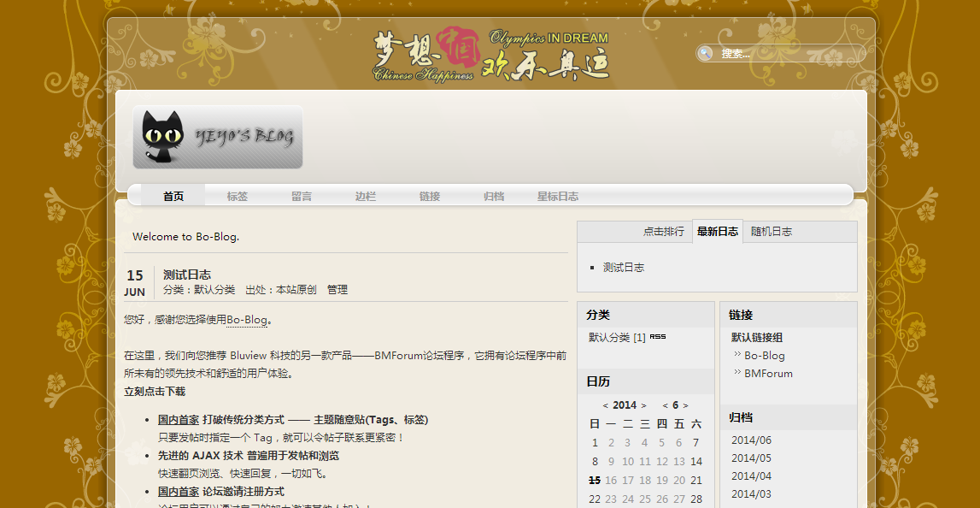Open the 标签 navigation tab
Image resolution: width=980 pixels, height=508 pixels.
point(238,196)
